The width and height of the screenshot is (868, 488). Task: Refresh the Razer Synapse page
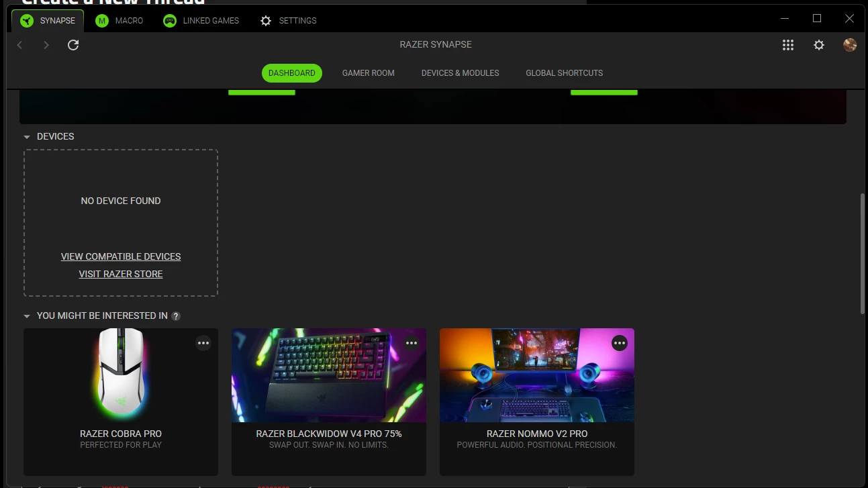(74, 45)
